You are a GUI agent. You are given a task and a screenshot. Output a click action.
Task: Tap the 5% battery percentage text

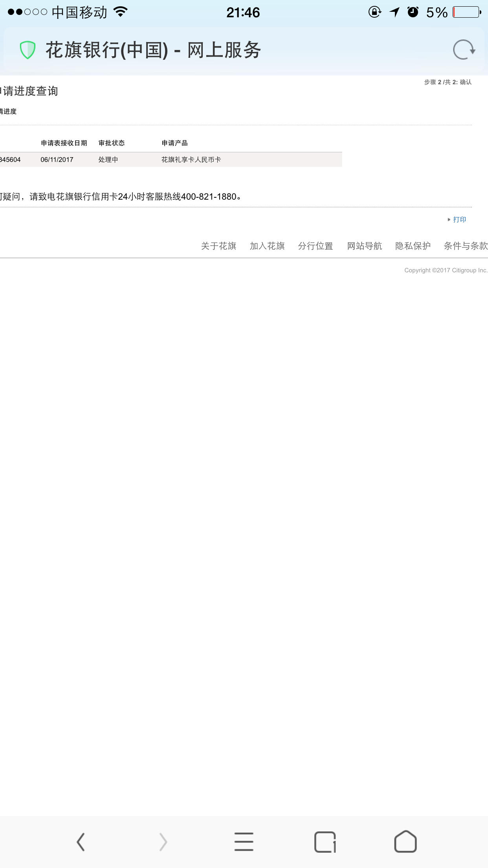[437, 13]
